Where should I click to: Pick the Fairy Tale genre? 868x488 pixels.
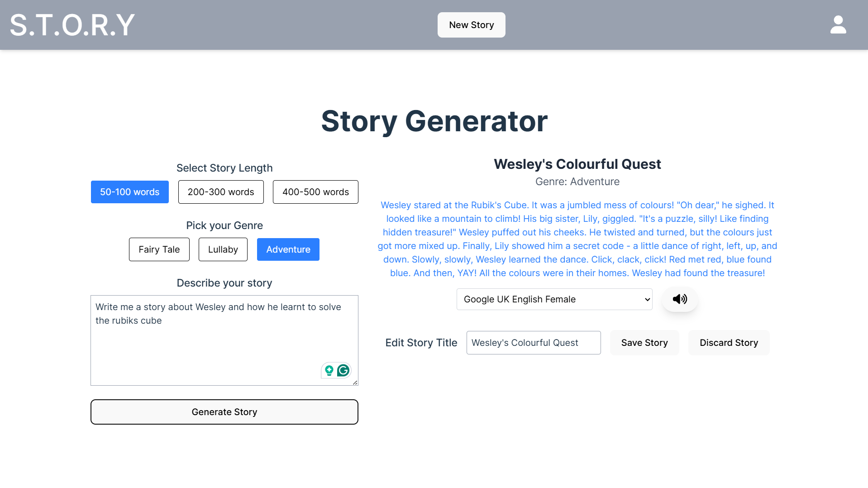pyautogui.click(x=159, y=249)
